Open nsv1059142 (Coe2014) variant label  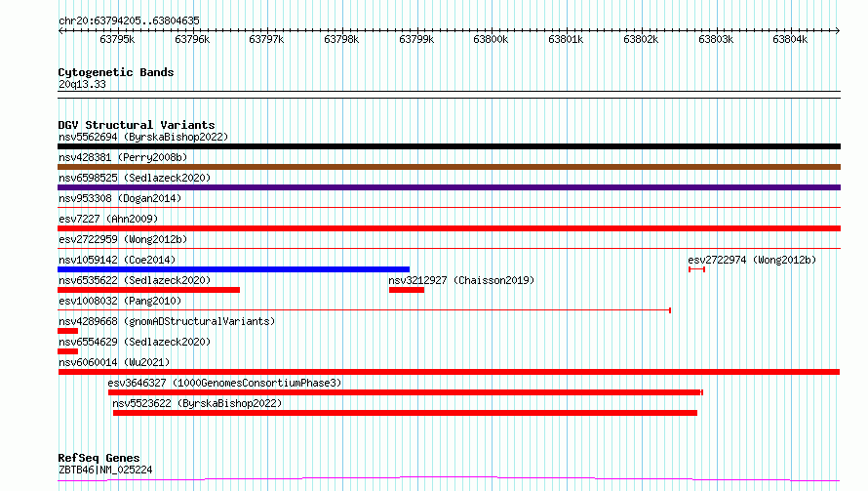click(x=117, y=260)
